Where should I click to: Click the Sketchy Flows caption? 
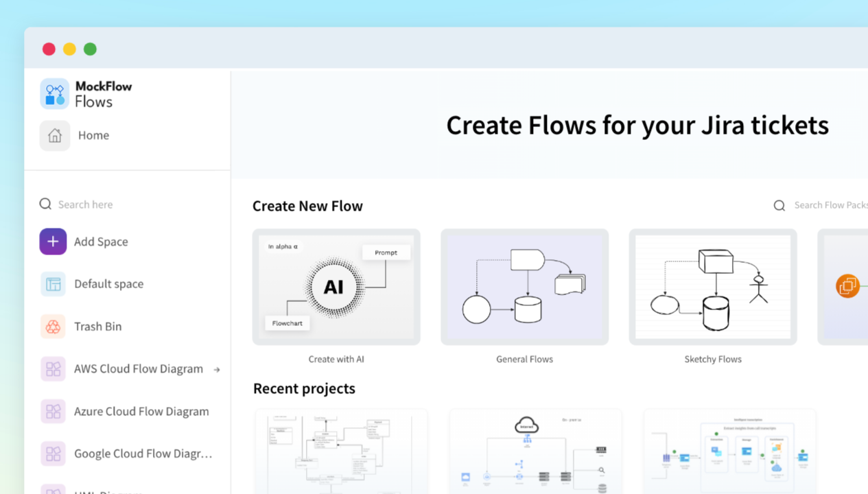[713, 359]
